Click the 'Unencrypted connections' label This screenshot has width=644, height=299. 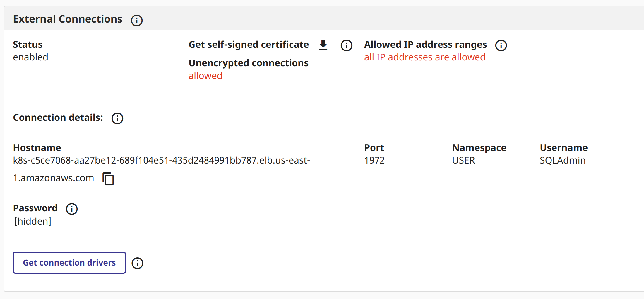pos(249,63)
